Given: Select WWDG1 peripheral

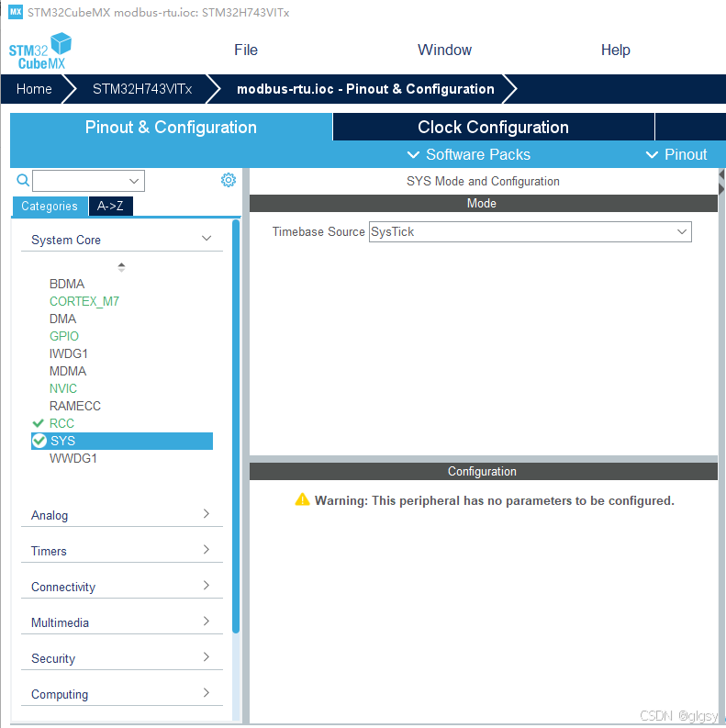Looking at the screenshot, I should click(x=73, y=458).
